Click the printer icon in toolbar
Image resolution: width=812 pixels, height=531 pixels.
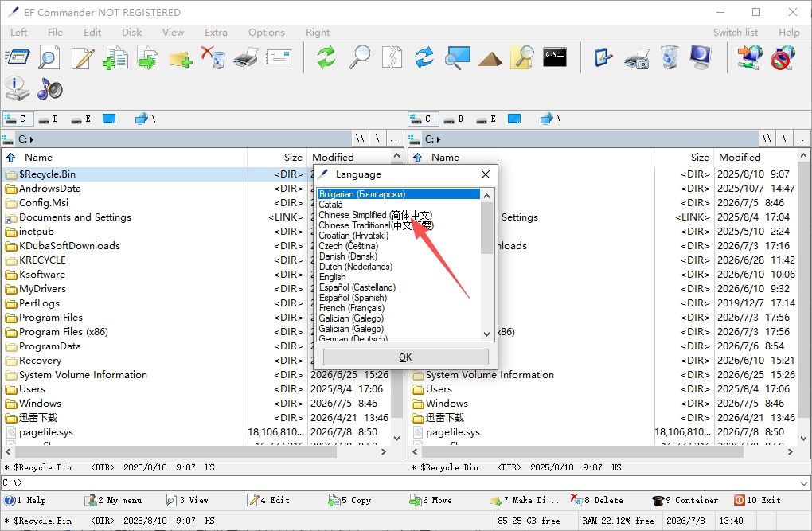pos(246,57)
